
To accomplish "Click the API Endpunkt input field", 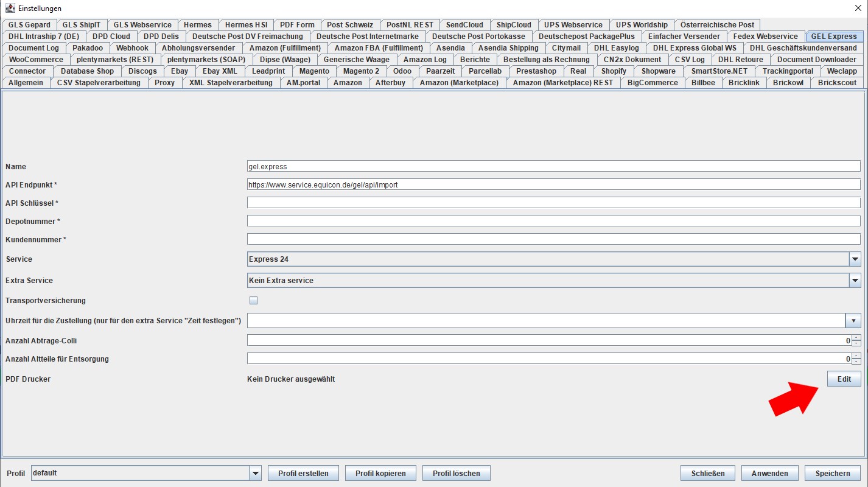I will [554, 184].
